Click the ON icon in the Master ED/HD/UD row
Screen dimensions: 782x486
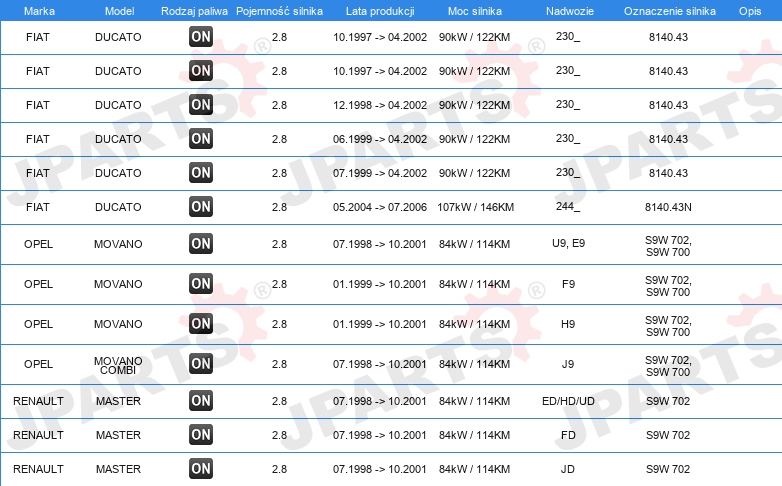tap(201, 401)
